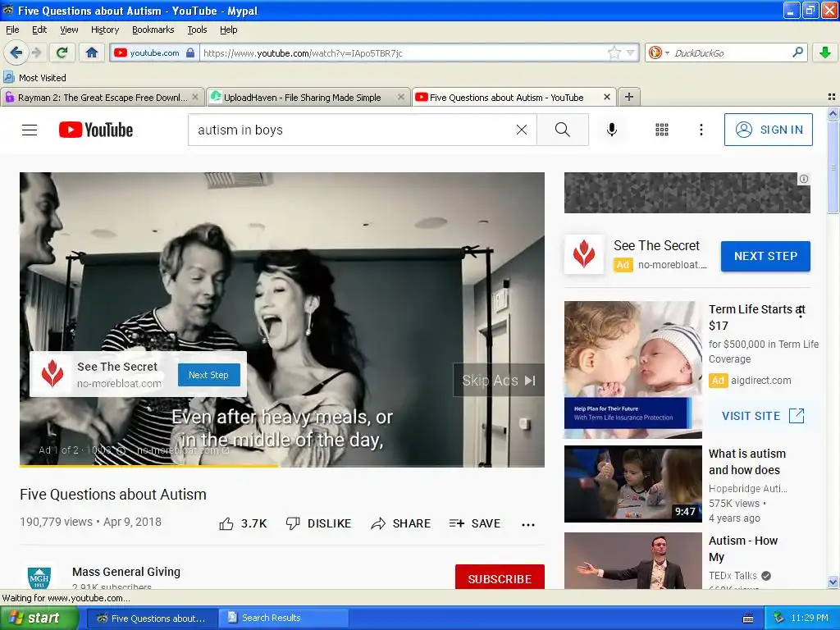The image size is (840, 630).
Task: Close the Rayman 2 tab
Action: click(x=195, y=97)
